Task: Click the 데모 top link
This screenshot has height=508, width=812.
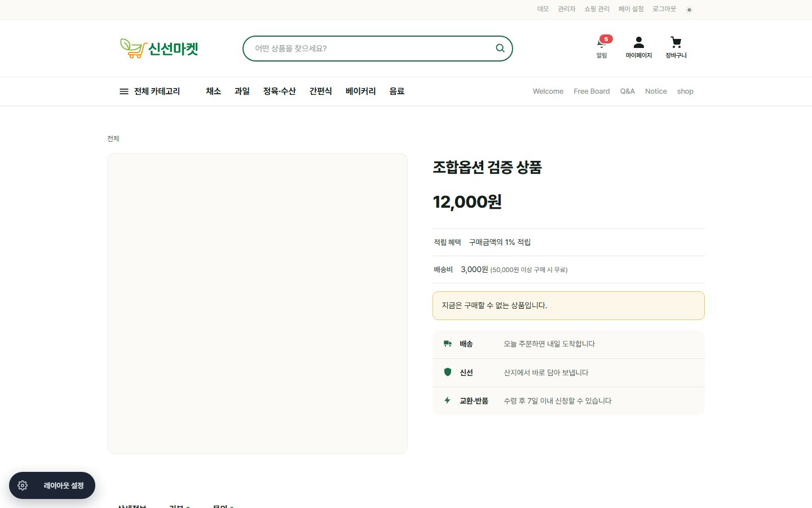Action: [543, 9]
